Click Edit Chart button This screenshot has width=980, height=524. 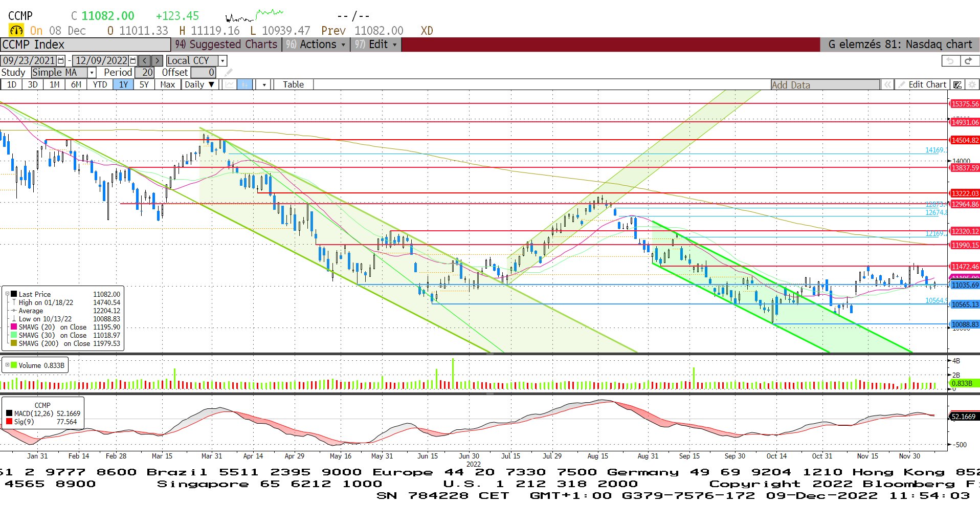tap(923, 85)
